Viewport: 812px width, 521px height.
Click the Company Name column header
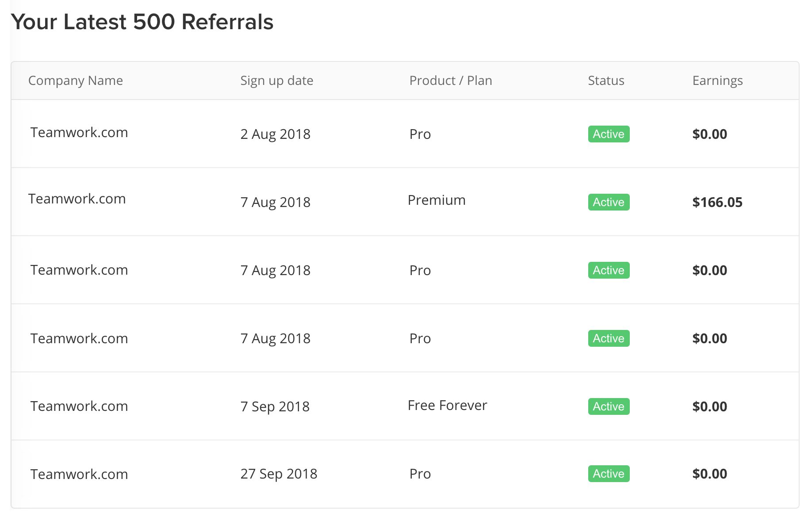[76, 80]
